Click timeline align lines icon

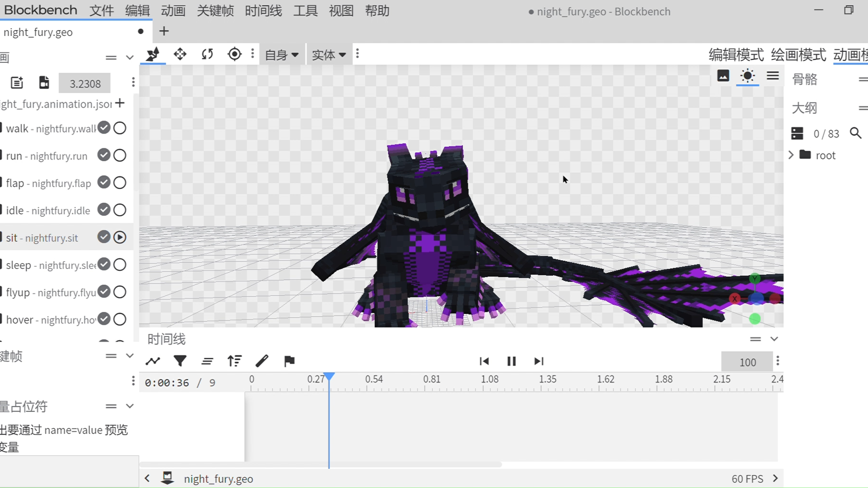[207, 361]
